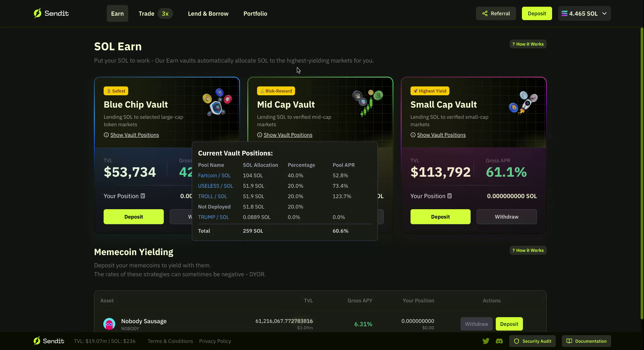Click the yellow Deposit button in the header
644x350 pixels.
[537, 13]
